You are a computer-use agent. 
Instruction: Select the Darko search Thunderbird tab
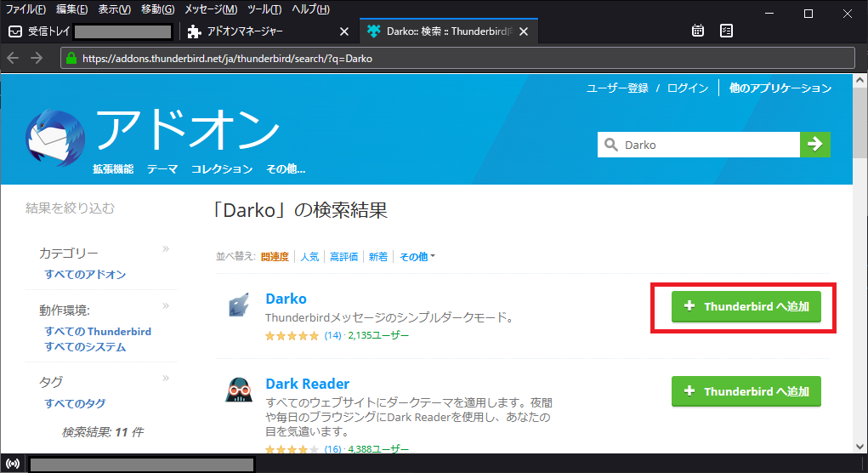(x=448, y=31)
